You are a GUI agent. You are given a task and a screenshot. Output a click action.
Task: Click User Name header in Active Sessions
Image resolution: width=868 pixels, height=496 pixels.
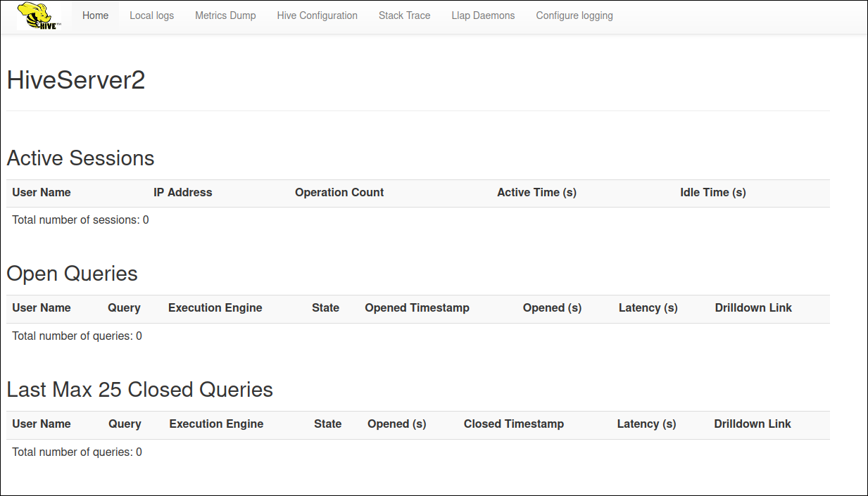[42, 193]
